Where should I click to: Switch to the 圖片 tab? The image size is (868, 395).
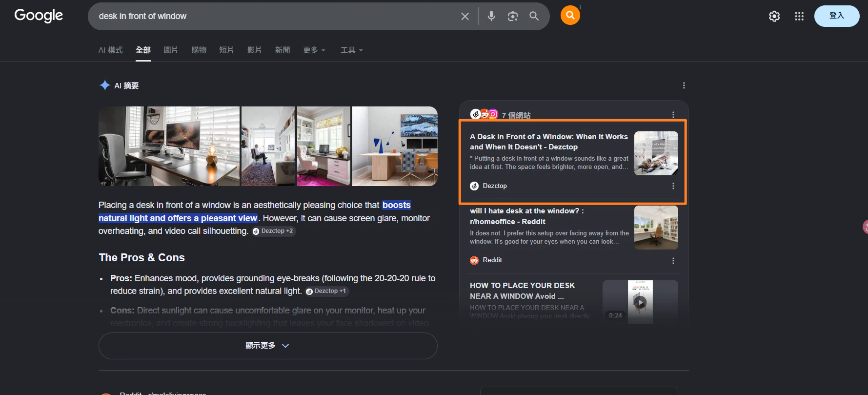pos(170,50)
